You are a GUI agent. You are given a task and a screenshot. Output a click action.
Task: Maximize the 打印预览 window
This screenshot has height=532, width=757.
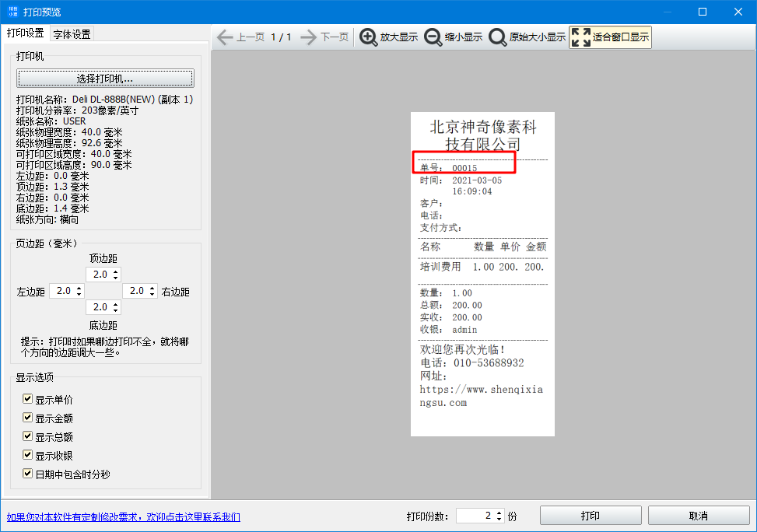click(703, 12)
